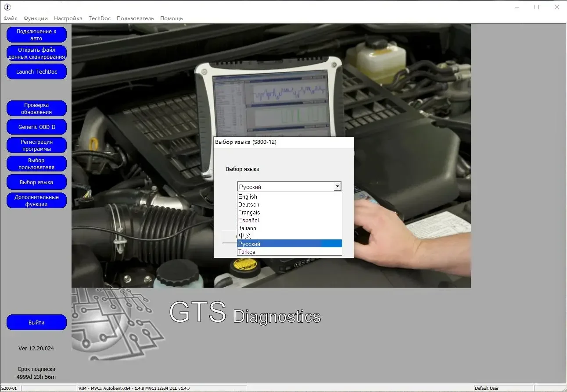Click the Срок подписки countdown text

[36, 373]
